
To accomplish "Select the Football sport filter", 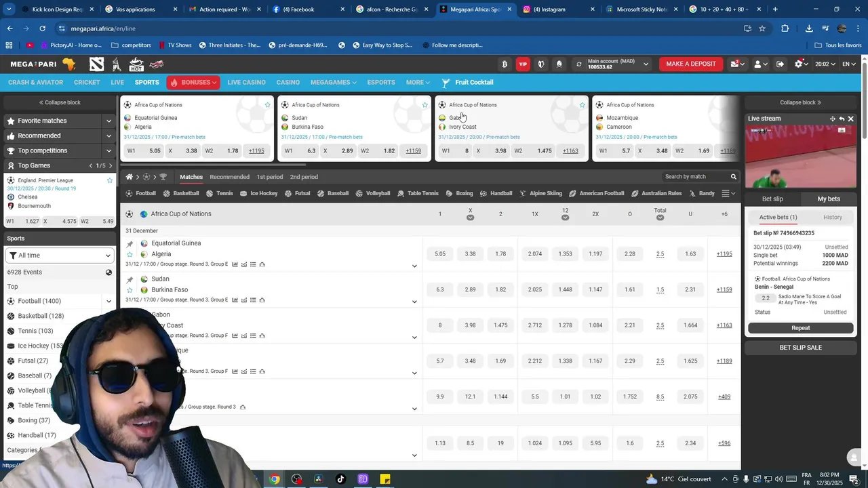I will (x=141, y=193).
